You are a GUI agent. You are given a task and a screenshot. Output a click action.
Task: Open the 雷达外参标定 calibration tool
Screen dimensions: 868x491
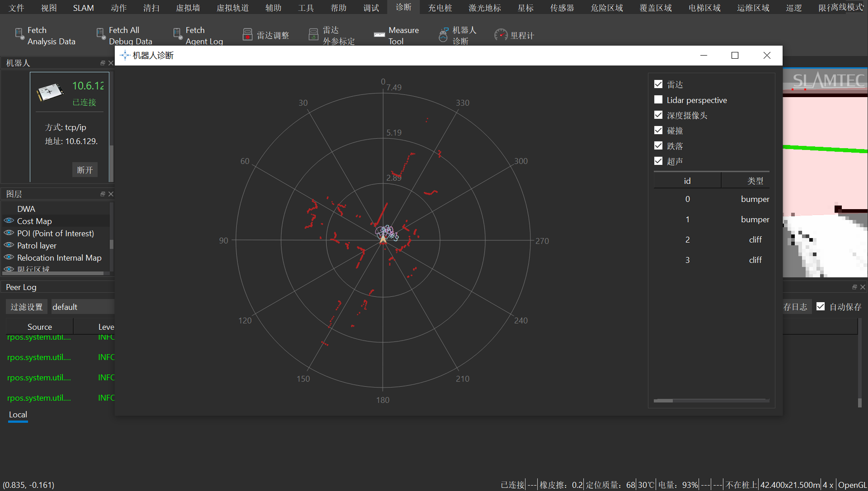pos(313,35)
